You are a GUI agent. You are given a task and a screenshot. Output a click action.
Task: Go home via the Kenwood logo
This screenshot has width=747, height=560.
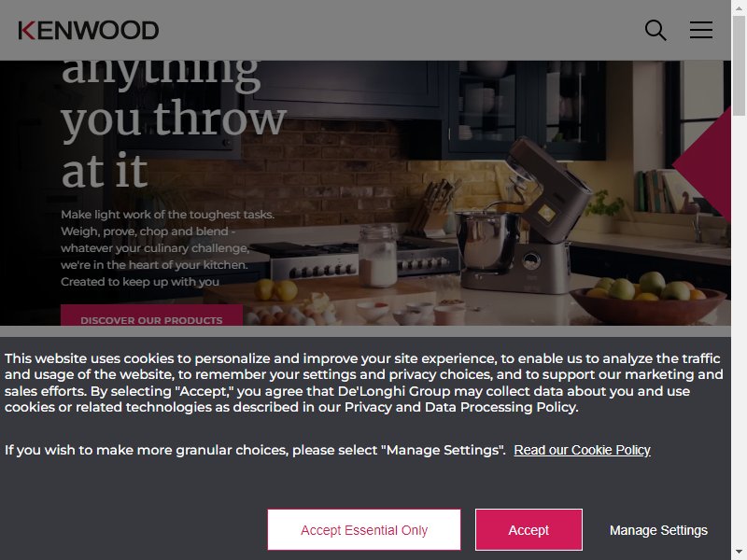click(88, 31)
